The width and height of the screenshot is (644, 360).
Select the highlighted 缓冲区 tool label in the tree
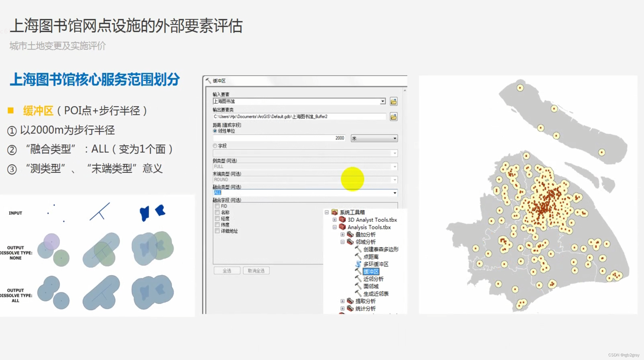371,272
